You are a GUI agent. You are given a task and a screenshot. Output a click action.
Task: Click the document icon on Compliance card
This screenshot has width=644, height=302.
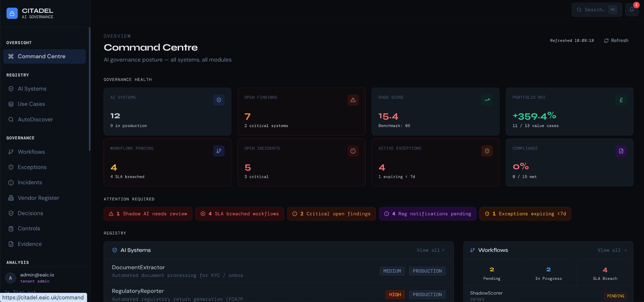[621, 151]
